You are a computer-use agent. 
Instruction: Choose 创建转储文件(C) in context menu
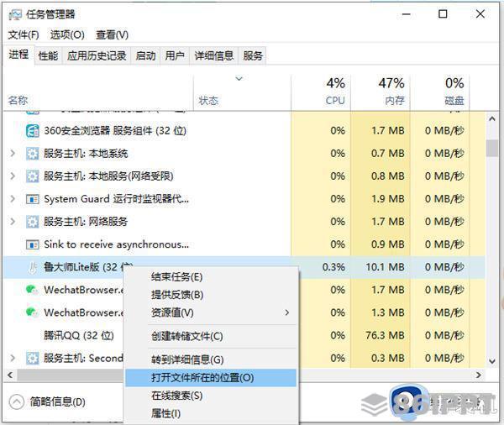point(211,337)
